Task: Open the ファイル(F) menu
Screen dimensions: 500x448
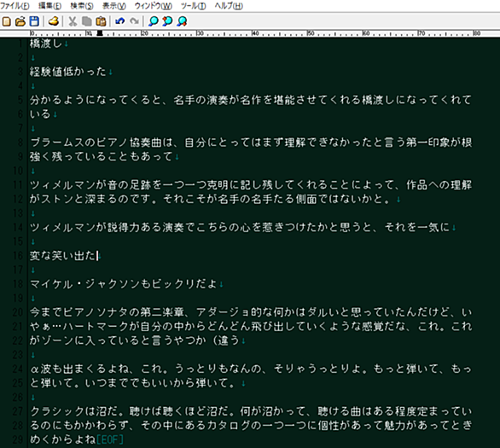Action: coord(15,6)
